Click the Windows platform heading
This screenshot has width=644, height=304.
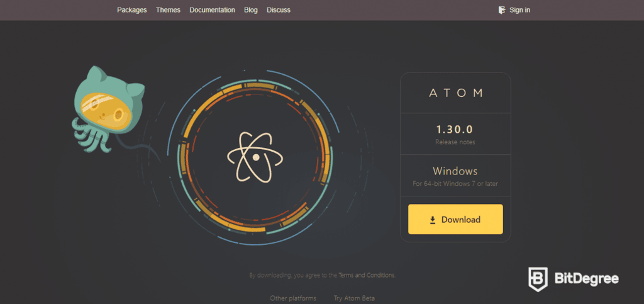click(x=455, y=171)
